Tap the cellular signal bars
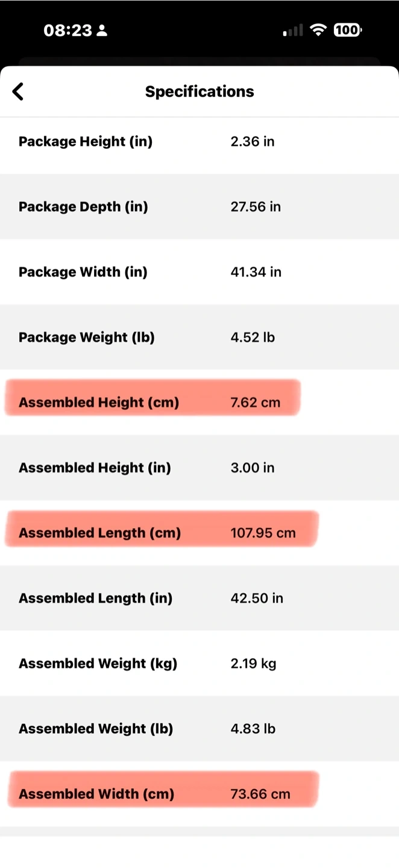Viewport: 399px width, 868px height. [293, 30]
